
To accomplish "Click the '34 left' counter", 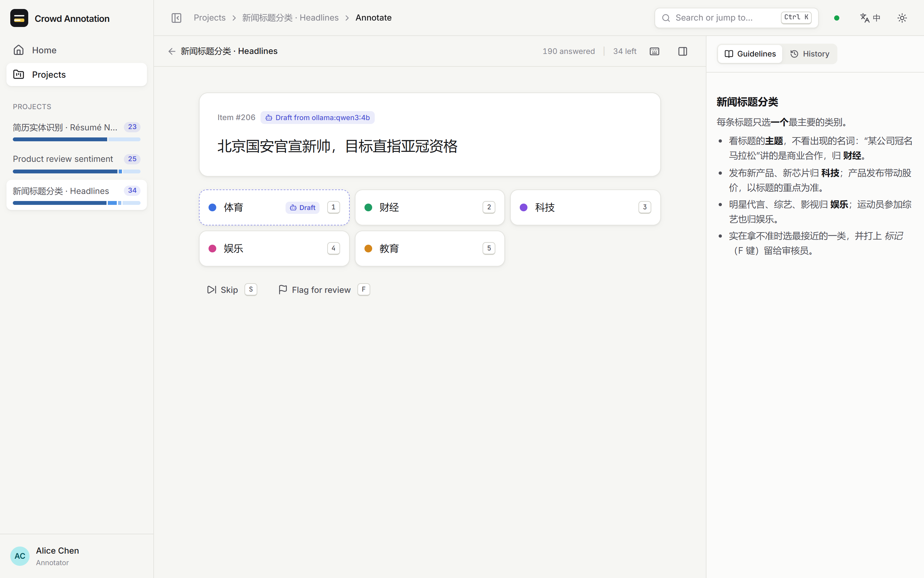I will click(625, 51).
